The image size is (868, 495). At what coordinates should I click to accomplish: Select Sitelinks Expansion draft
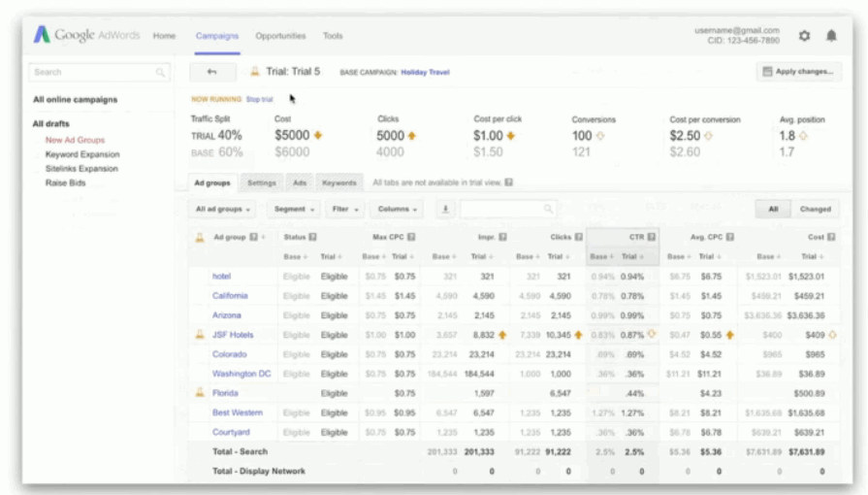[81, 169]
